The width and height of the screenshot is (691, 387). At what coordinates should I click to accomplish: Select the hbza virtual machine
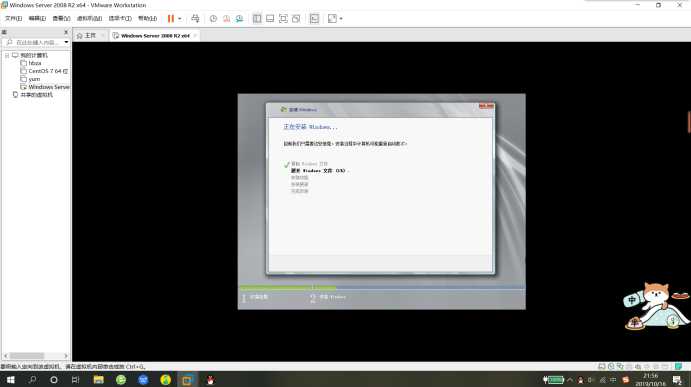(x=35, y=63)
